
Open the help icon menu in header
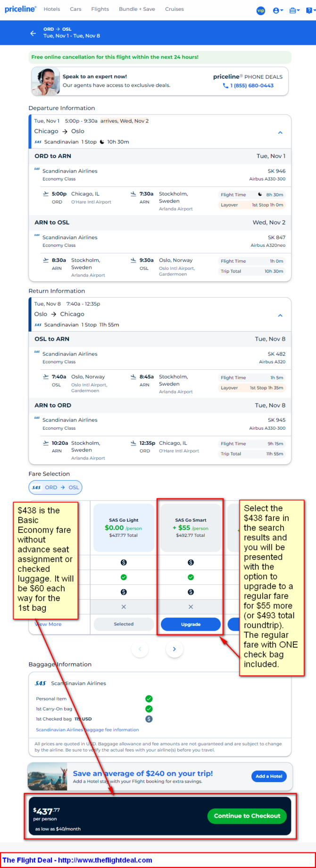310,10
